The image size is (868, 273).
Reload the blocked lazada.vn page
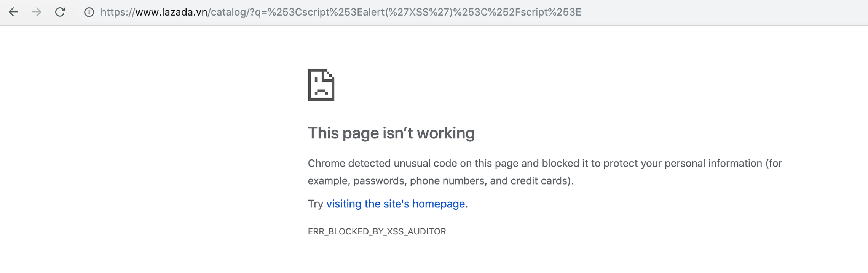60,12
